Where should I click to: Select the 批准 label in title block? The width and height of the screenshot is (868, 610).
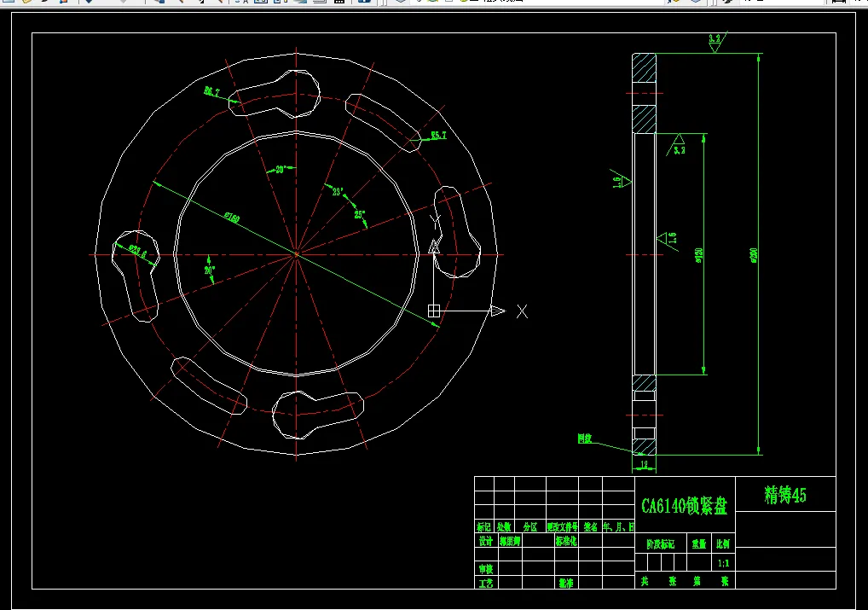click(566, 584)
